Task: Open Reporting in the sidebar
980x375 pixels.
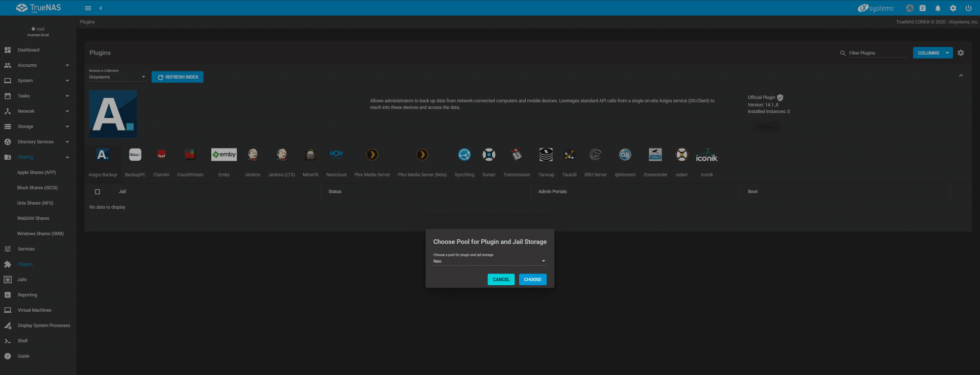Action: click(38, 295)
